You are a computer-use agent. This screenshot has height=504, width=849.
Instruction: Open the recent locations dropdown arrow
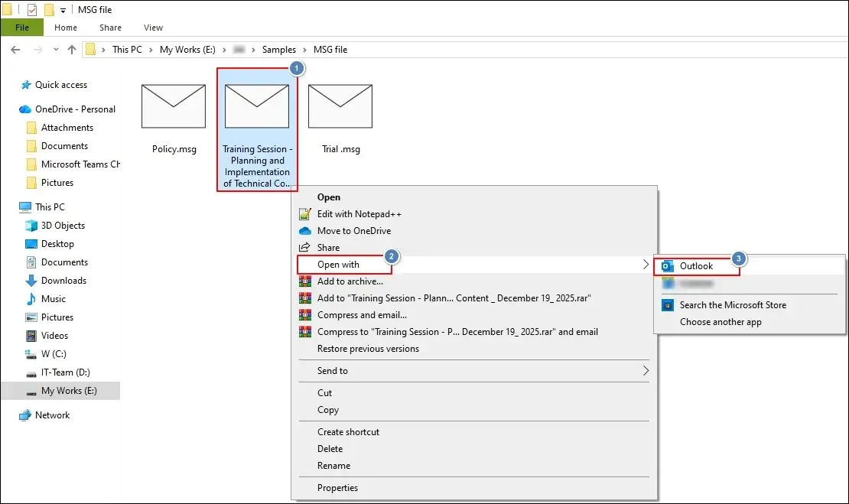point(54,49)
